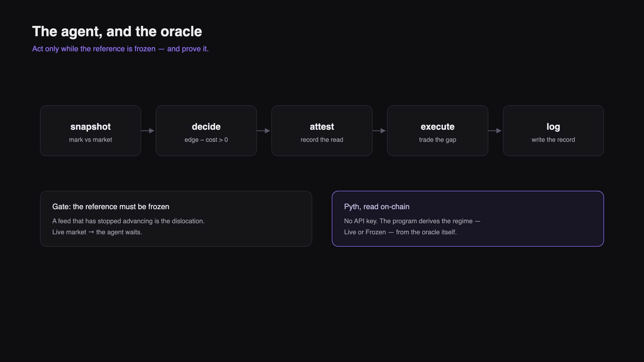The width and height of the screenshot is (644, 362).
Task: Click the purple subtitle "Act only while the reference is frozen"
Action: [x=94, y=49]
